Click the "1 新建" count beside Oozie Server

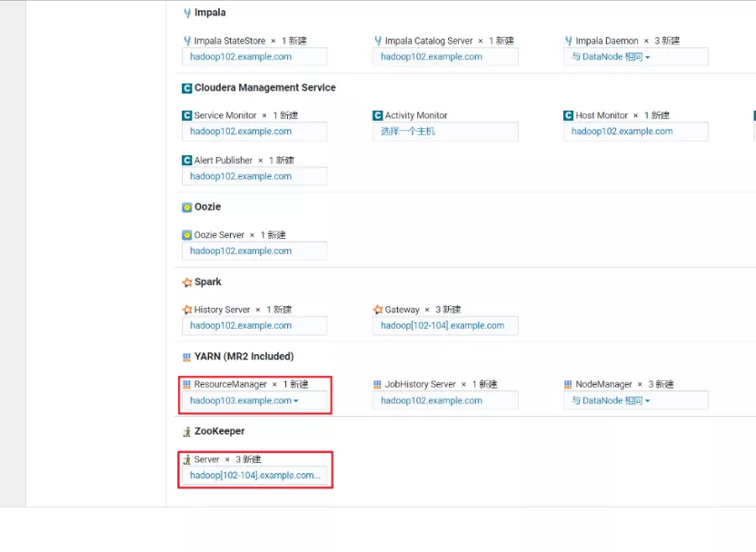(273, 235)
